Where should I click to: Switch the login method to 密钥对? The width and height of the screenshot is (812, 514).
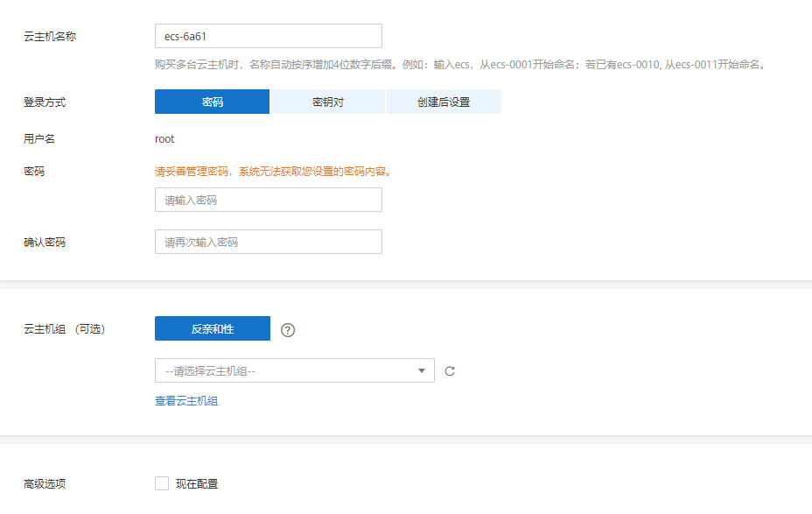coord(328,102)
